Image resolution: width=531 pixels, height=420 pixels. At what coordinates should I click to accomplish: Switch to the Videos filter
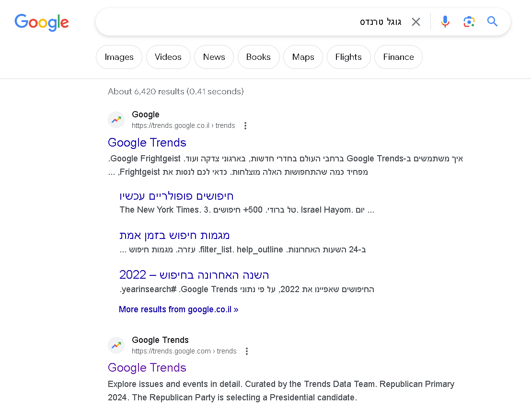[168, 57]
